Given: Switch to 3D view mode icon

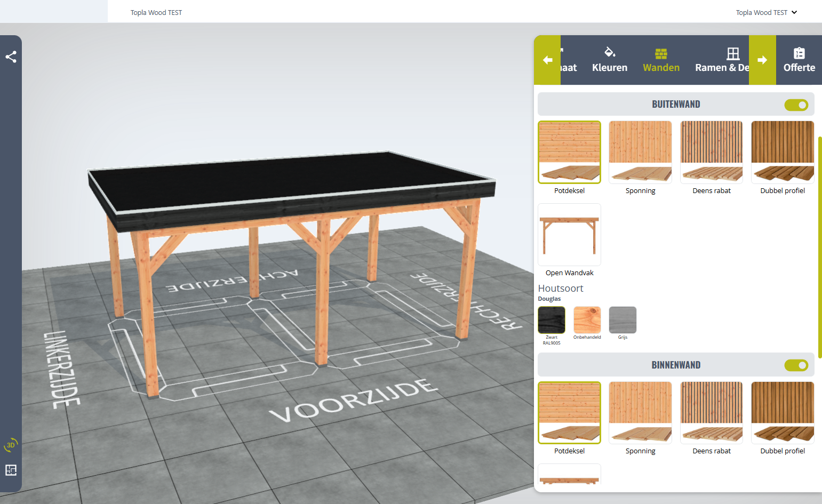Looking at the screenshot, I should [11, 445].
